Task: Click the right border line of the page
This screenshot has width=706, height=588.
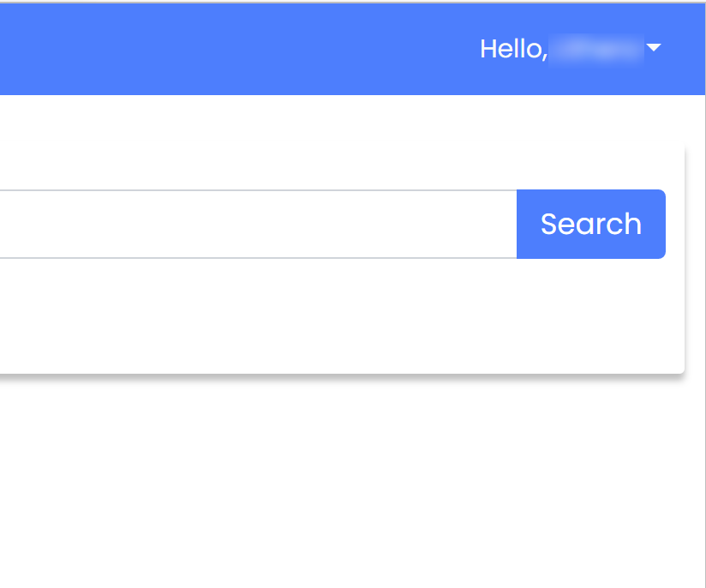Action: tap(705, 338)
